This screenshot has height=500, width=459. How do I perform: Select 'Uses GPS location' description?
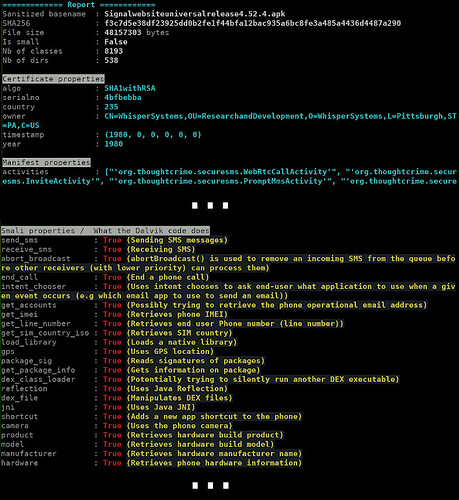point(170,352)
